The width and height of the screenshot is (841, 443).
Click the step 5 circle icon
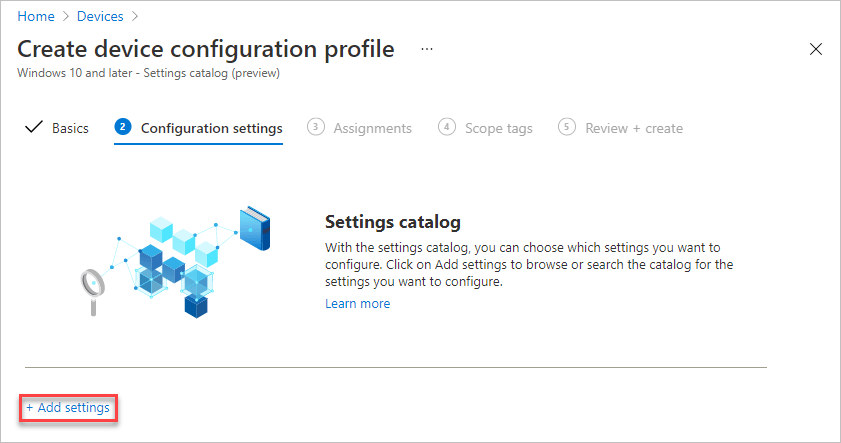tap(567, 127)
